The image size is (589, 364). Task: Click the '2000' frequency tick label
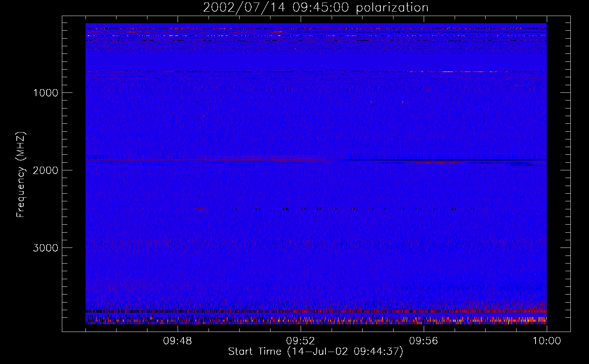point(46,170)
